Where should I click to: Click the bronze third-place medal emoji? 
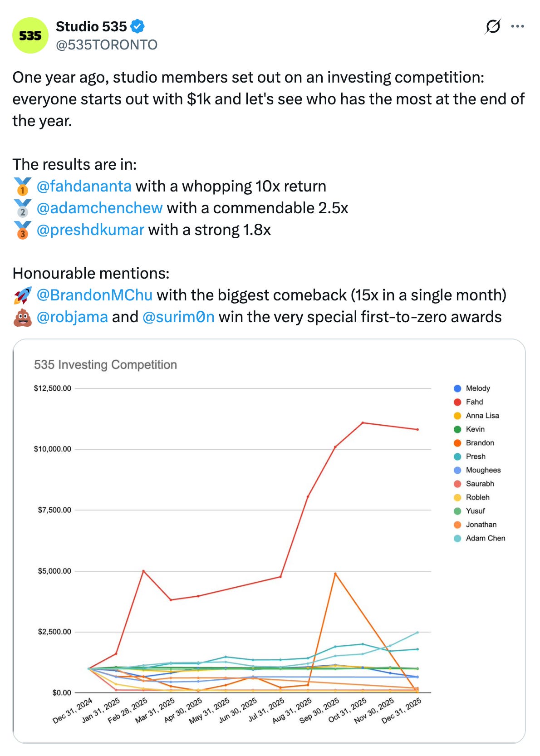point(22,230)
